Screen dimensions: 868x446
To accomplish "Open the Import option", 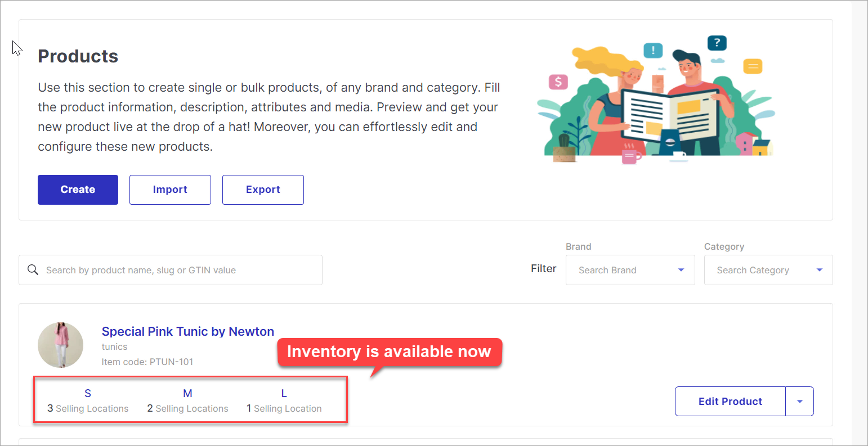I will pyautogui.click(x=170, y=190).
